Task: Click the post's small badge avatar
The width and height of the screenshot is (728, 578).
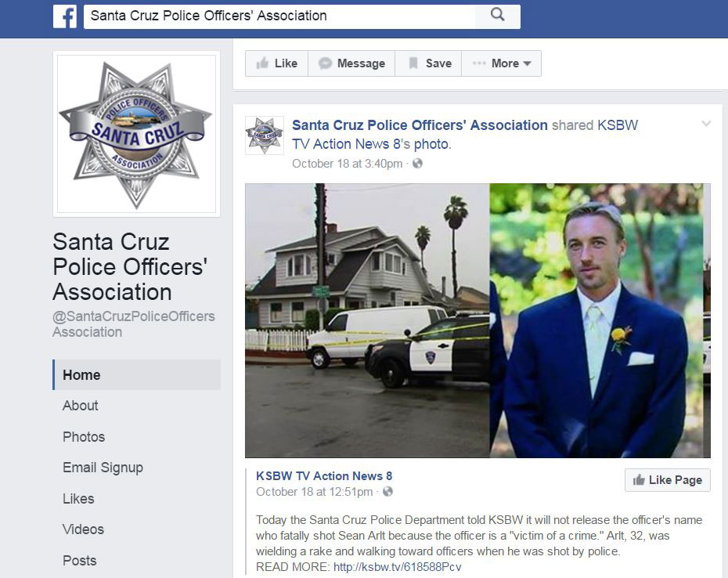Action: (x=264, y=135)
